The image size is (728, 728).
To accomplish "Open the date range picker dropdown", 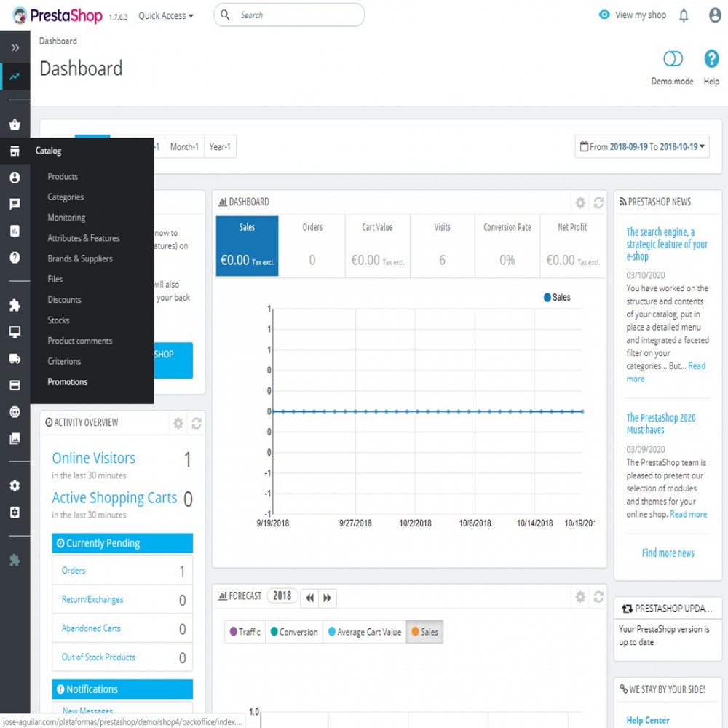I will tap(642, 146).
